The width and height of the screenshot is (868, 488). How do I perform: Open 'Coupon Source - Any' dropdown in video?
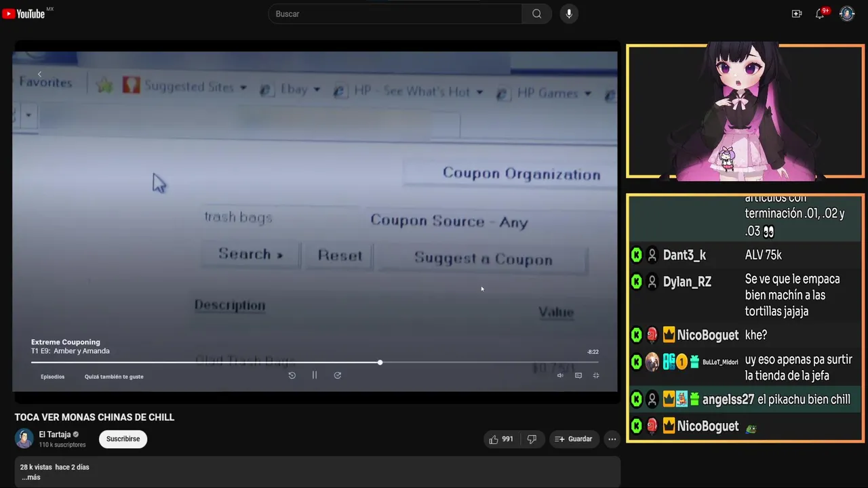point(449,221)
